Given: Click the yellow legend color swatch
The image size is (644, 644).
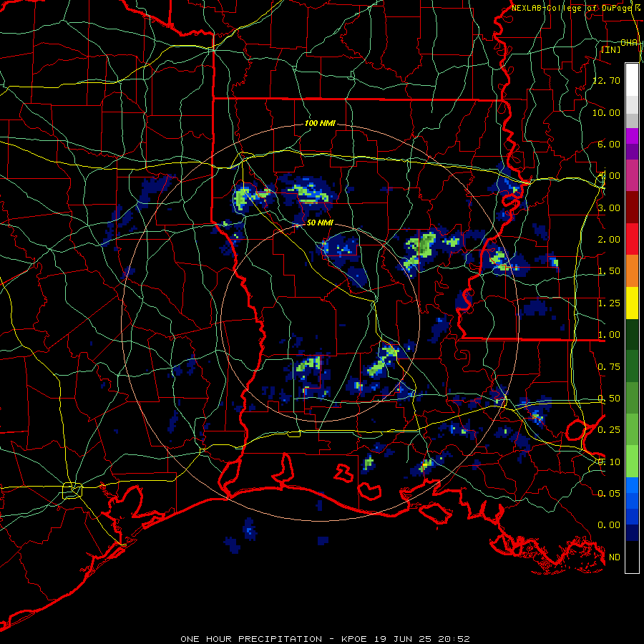Looking at the screenshot, I should pos(632,303).
